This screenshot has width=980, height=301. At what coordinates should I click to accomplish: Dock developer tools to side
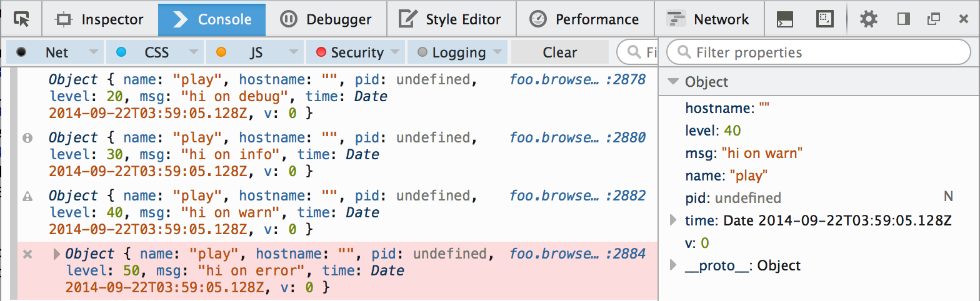click(x=903, y=19)
